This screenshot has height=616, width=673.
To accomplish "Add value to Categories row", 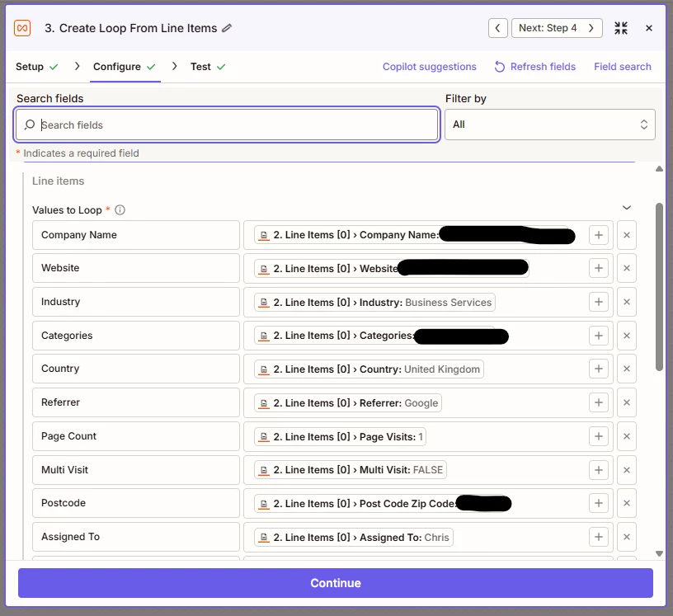I will pyautogui.click(x=599, y=336).
